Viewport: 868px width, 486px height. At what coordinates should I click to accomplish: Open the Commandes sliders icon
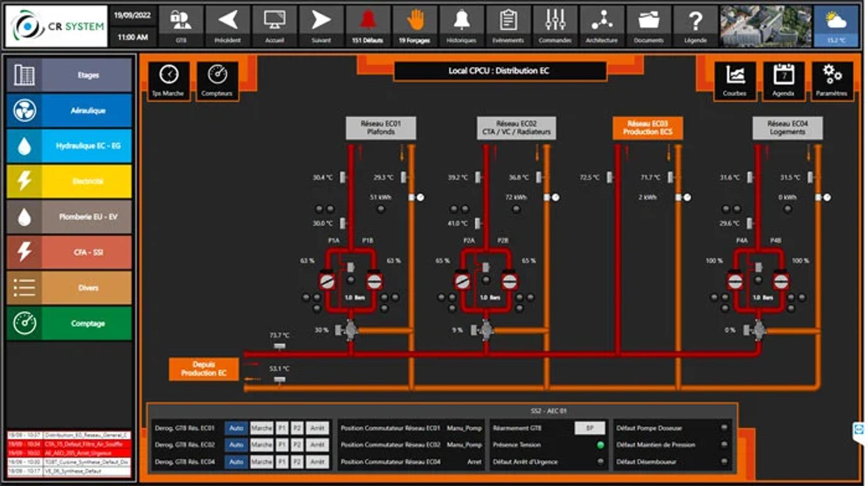555,25
